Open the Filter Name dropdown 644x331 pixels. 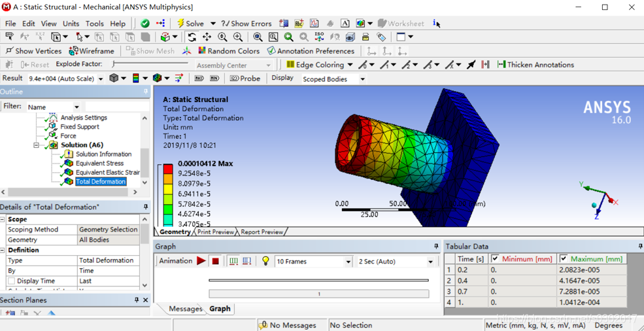(76, 107)
